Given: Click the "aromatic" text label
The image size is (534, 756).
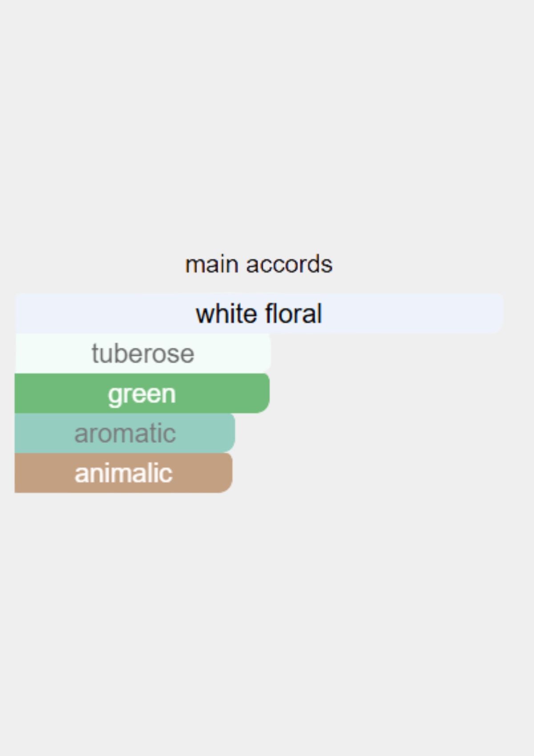Looking at the screenshot, I should pyautogui.click(x=125, y=433).
